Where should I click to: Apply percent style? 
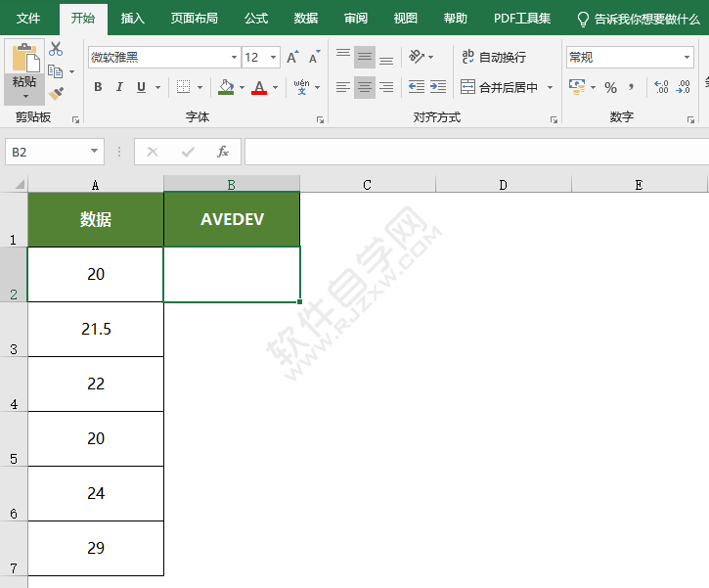point(611,87)
